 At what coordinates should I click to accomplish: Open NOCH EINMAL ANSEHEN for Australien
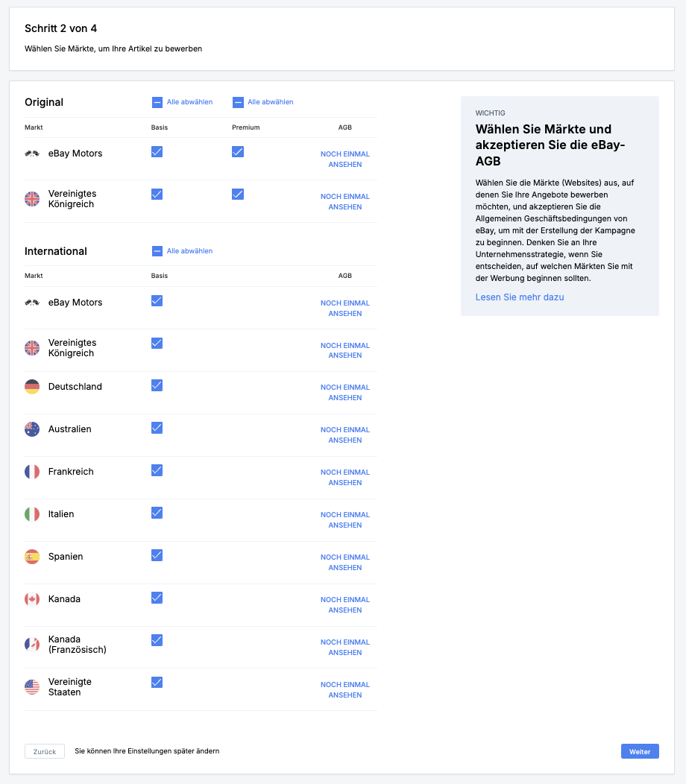[x=345, y=435]
